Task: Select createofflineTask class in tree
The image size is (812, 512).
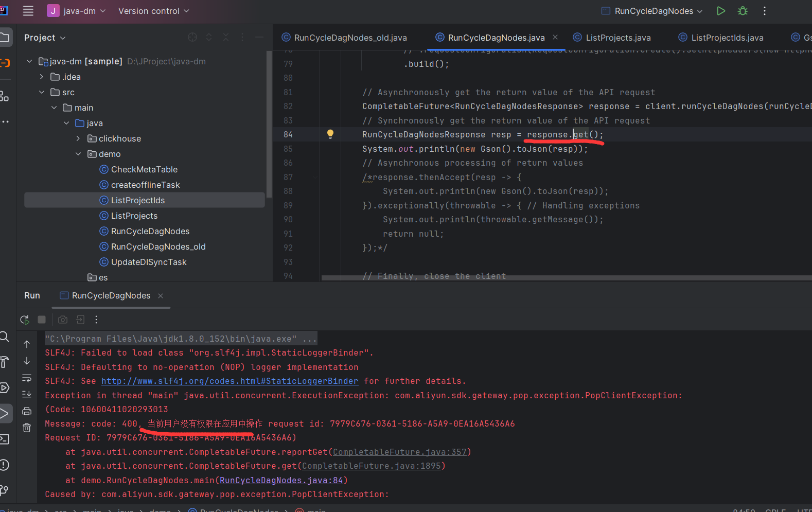Action: [145, 185]
